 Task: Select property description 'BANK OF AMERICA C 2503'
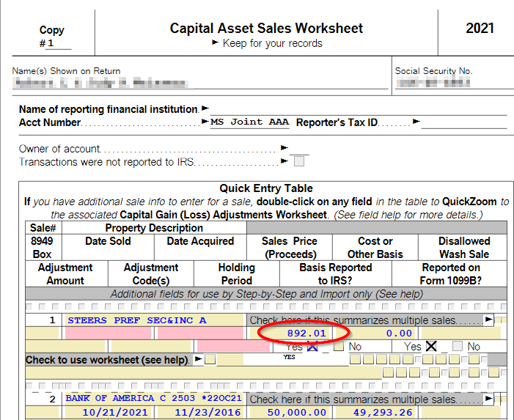(154, 399)
